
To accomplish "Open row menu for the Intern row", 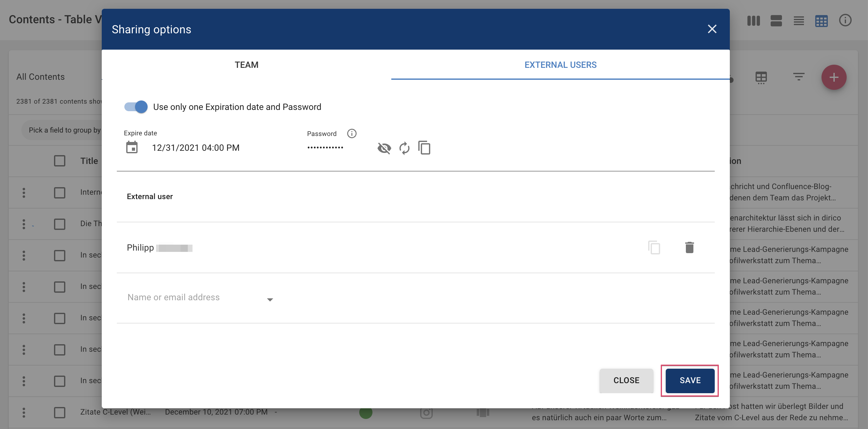I will click(x=24, y=193).
